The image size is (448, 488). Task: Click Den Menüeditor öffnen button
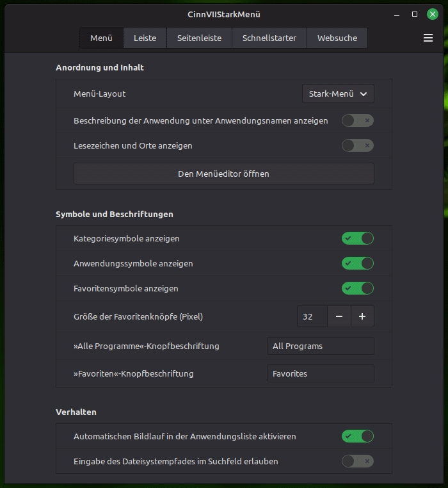pos(224,174)
